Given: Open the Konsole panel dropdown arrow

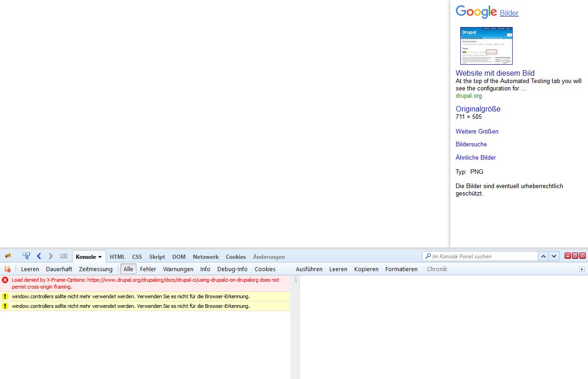Looking at the screenshot, I should (x=100, y=257).
